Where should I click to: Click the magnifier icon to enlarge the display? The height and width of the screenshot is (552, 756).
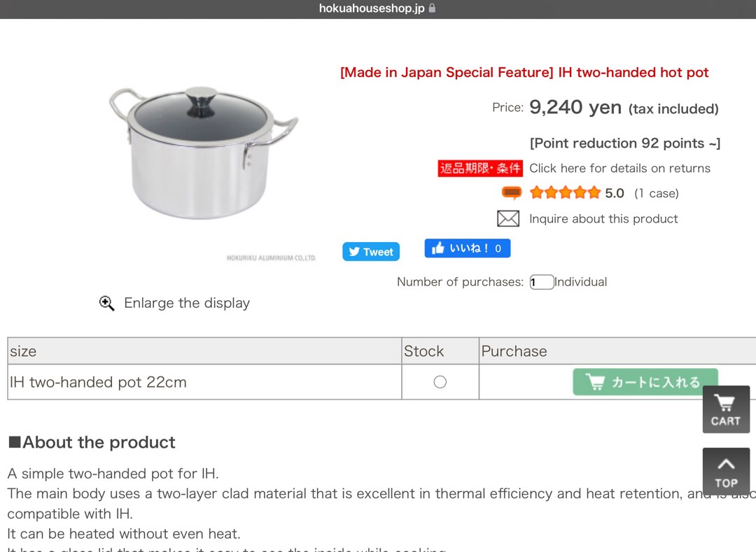coord(106,303)
